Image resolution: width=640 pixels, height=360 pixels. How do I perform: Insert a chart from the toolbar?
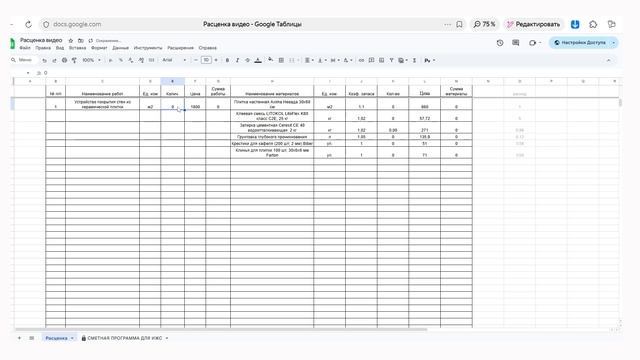pos(381,60)
